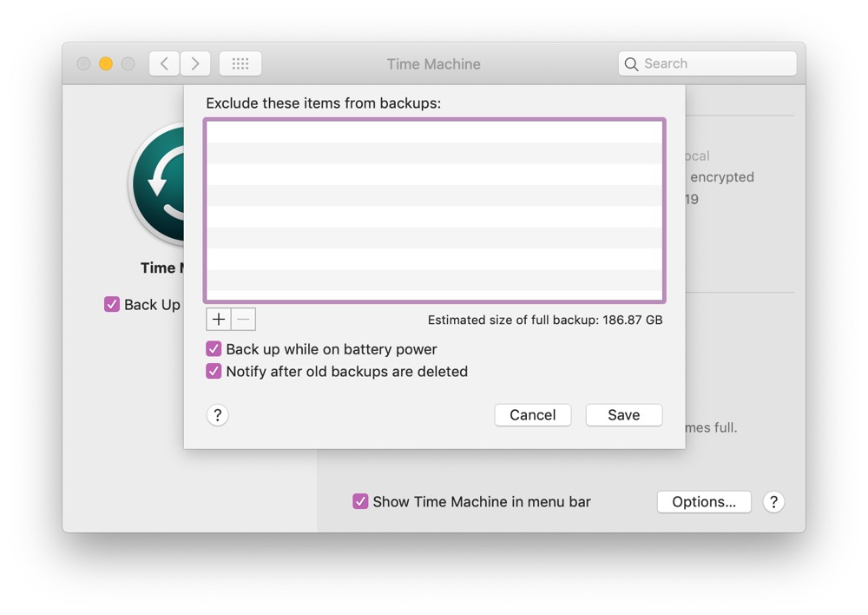
Task: Focus the Search field in the title bar
Action: [707, 63]
